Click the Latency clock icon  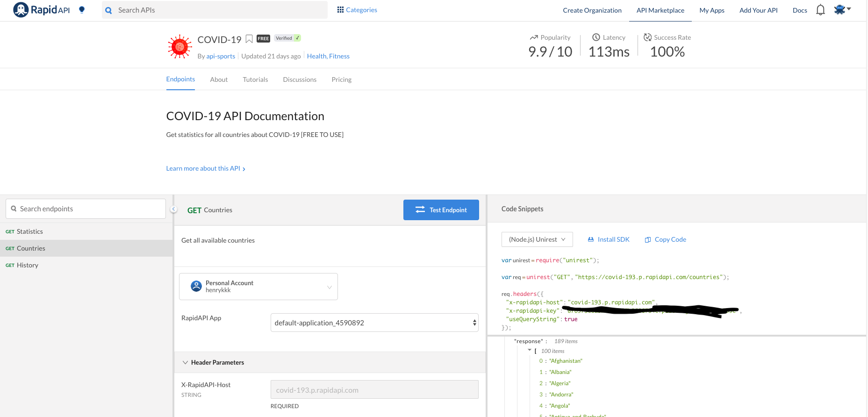[596, 37]
